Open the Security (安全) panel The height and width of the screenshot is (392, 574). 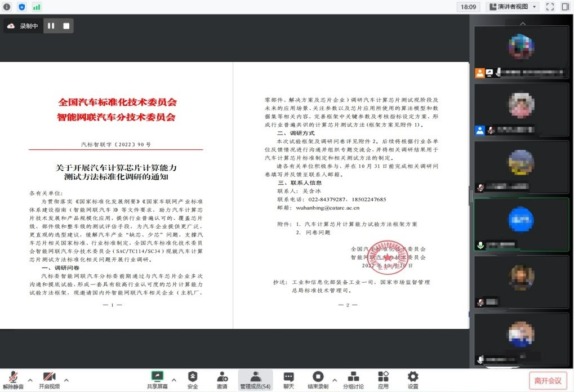click(193, 380)
